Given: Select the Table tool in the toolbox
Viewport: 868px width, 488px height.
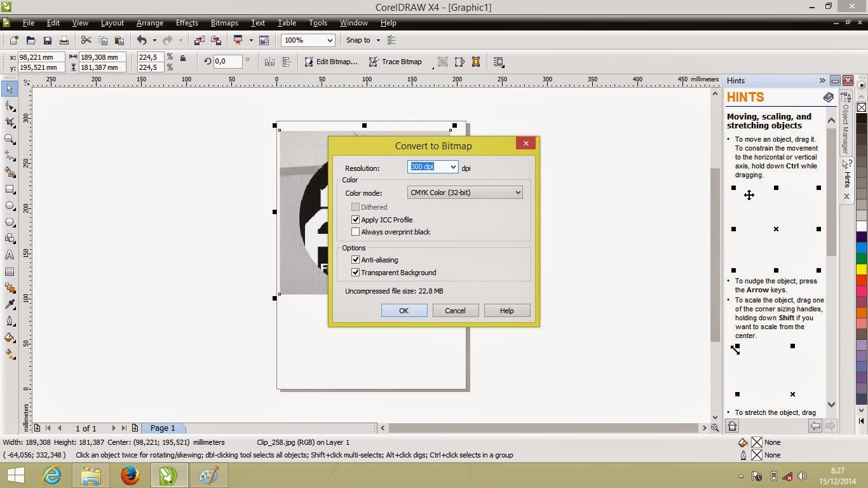Looking at the screenshot, I should [10, 271].
